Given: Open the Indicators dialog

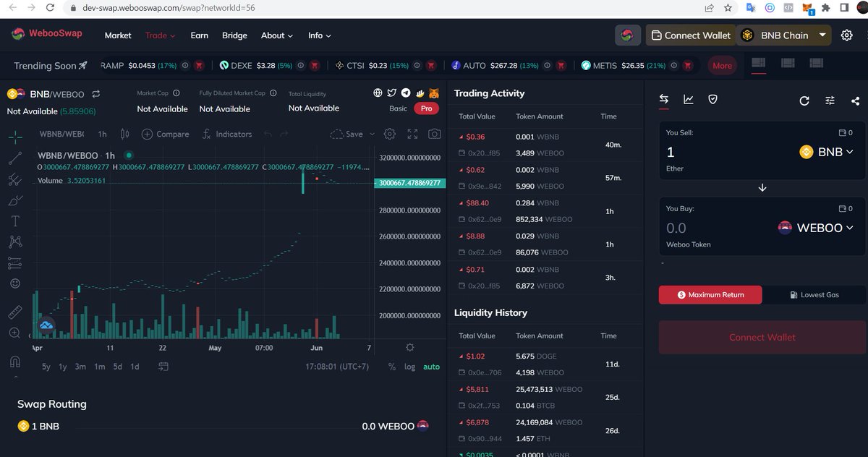Looking at the screenshot, I should tap(227, 134).
